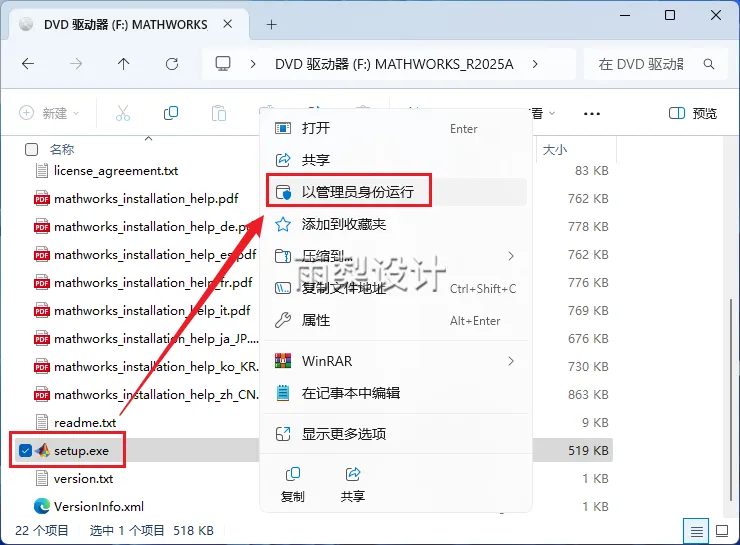Select 共享 in the context menu list
The image size is (740, 545).
[395, 160]
